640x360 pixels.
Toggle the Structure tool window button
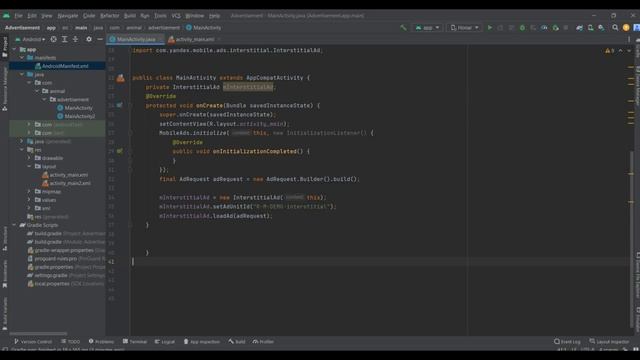point(4,238)
